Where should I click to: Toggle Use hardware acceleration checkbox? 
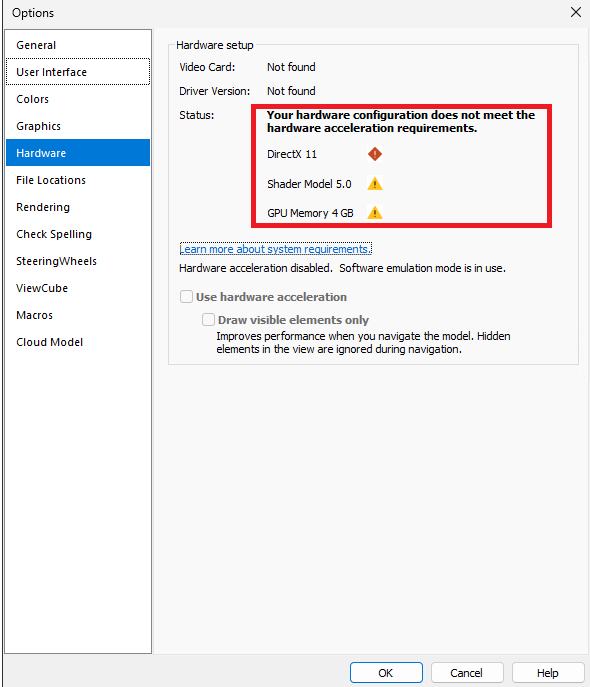pos(186,297)
